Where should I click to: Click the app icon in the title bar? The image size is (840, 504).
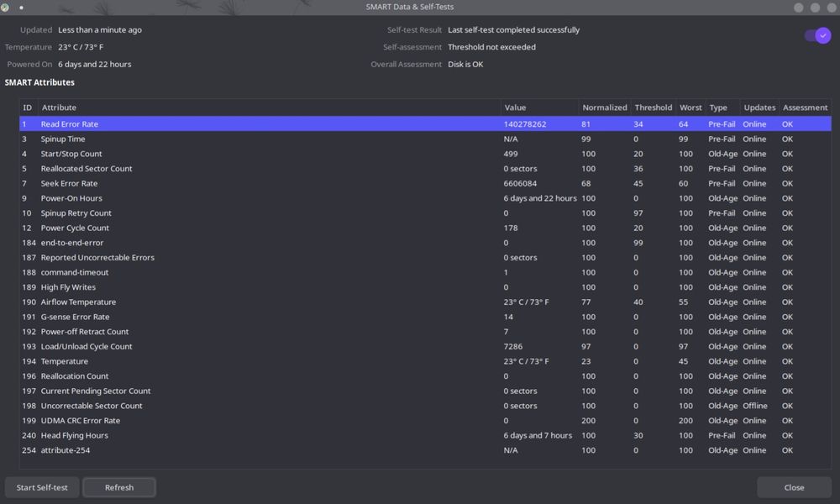click(x=5, y=8)
